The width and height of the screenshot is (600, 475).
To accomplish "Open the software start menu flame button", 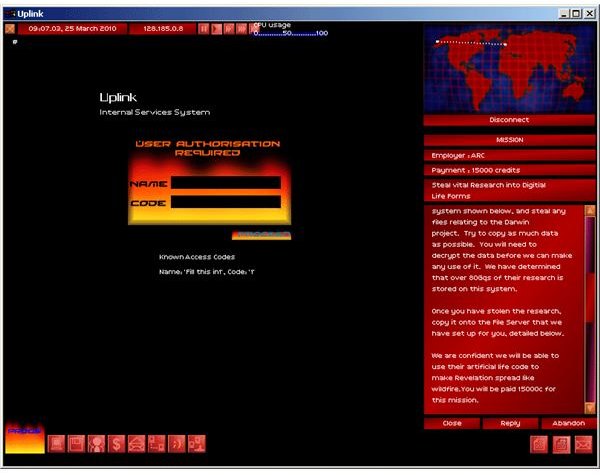I will point(25,439).
